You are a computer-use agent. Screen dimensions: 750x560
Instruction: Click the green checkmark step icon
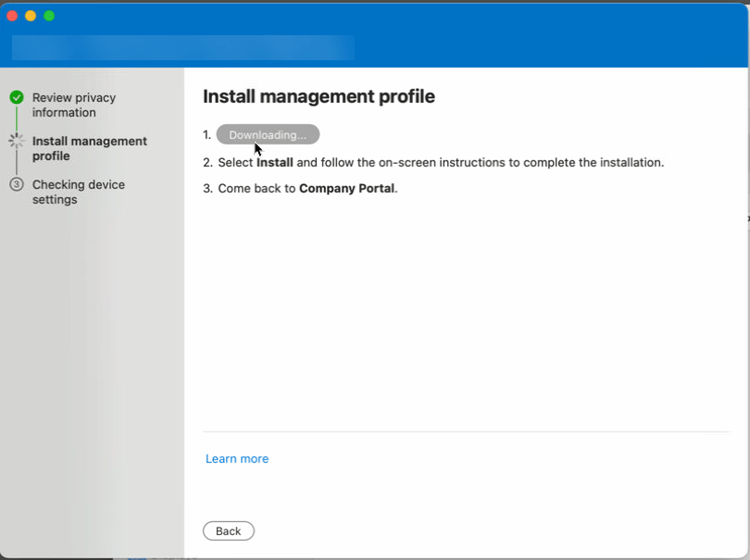[x=17, y=97]
